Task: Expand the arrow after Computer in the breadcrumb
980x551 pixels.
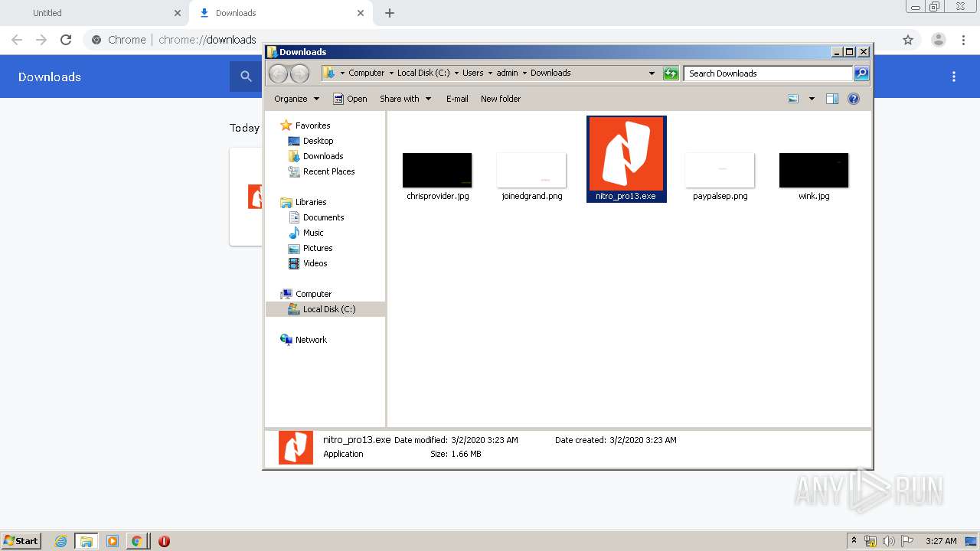Action: [390, 73]
